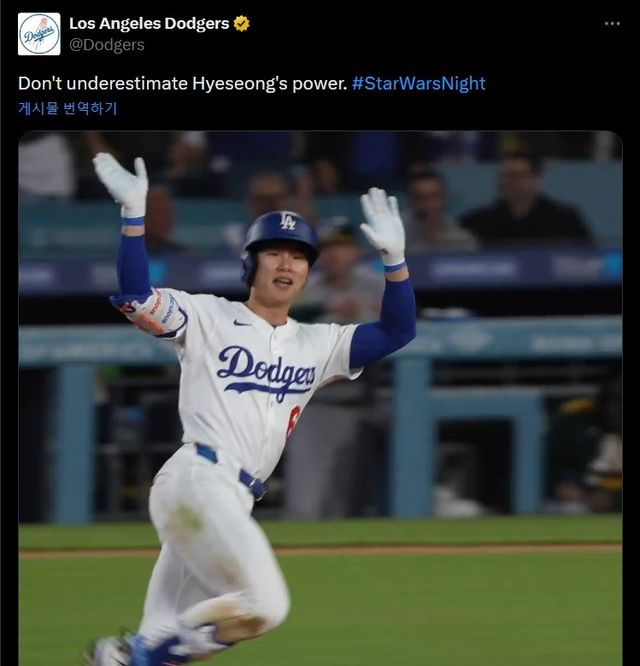The height and width of the screenshot is (666, 640).
Task: Click the red jersey number in the photo
Action: 292,423
